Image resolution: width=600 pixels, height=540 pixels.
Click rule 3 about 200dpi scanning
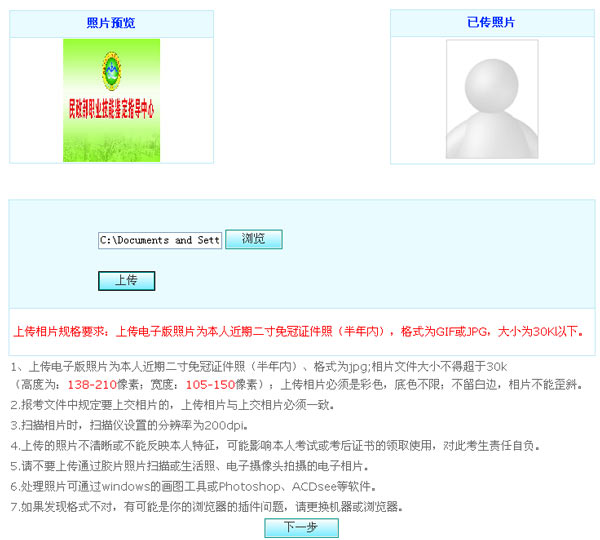coord(130,425)
